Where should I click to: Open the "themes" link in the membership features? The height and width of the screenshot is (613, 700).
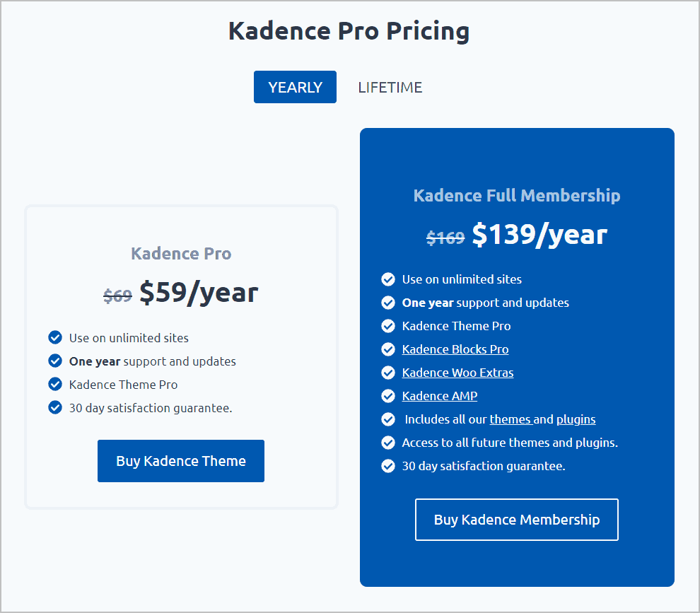[x=511, y=419]
